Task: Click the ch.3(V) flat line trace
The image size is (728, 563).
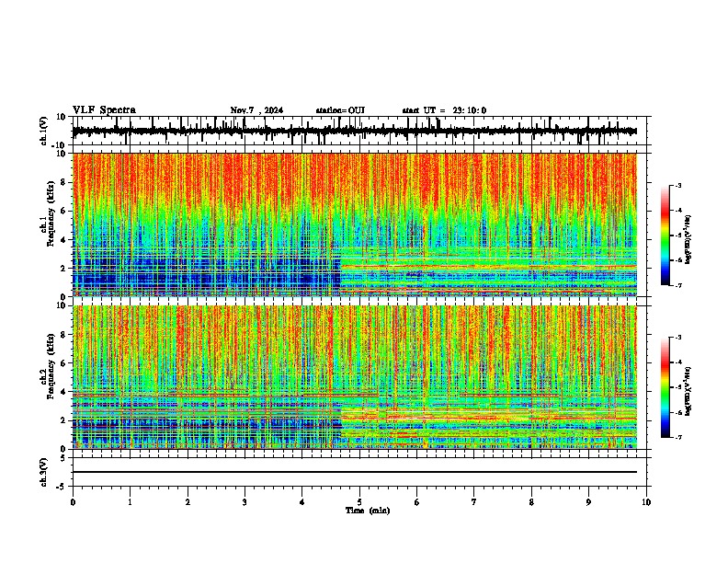Action: click(x=355, y=472)
